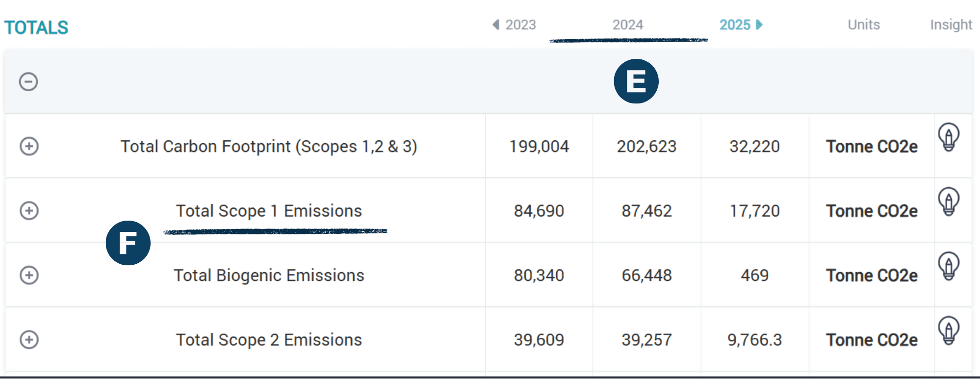Click Tonne CO2e unit in Total Carbon Footprint row

tap(872, 147)
